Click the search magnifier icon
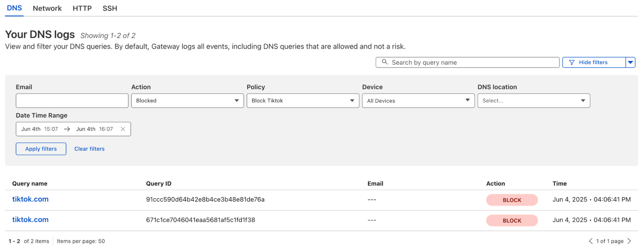Viewport: 644px width, 250px height. click(385, 62)
